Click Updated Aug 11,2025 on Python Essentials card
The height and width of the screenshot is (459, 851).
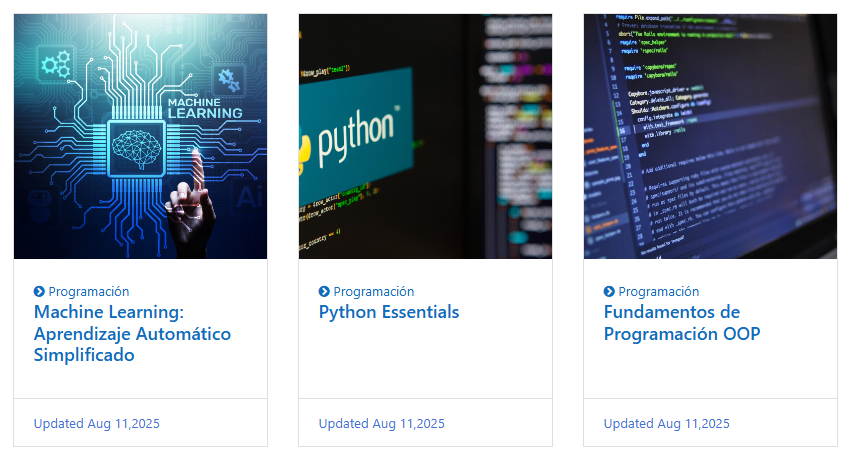click(382, 423)
